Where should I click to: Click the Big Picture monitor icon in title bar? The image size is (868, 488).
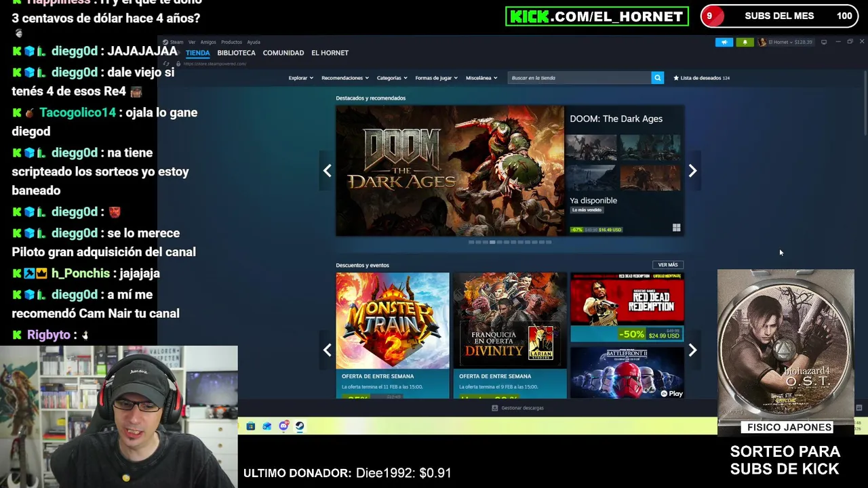click(x=824, y=42)
